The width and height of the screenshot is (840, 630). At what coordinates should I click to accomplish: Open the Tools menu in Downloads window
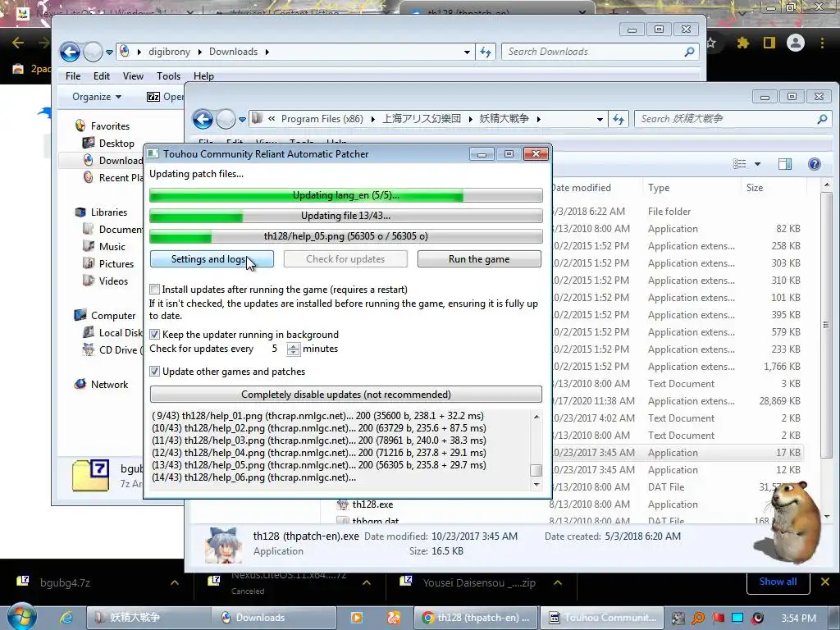click(x=168, y=76)
